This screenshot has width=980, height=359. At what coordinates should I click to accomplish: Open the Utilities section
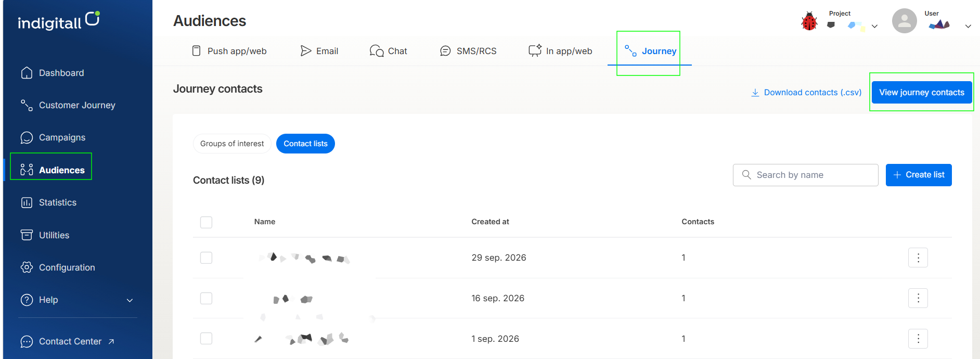[x=54, y=235]
